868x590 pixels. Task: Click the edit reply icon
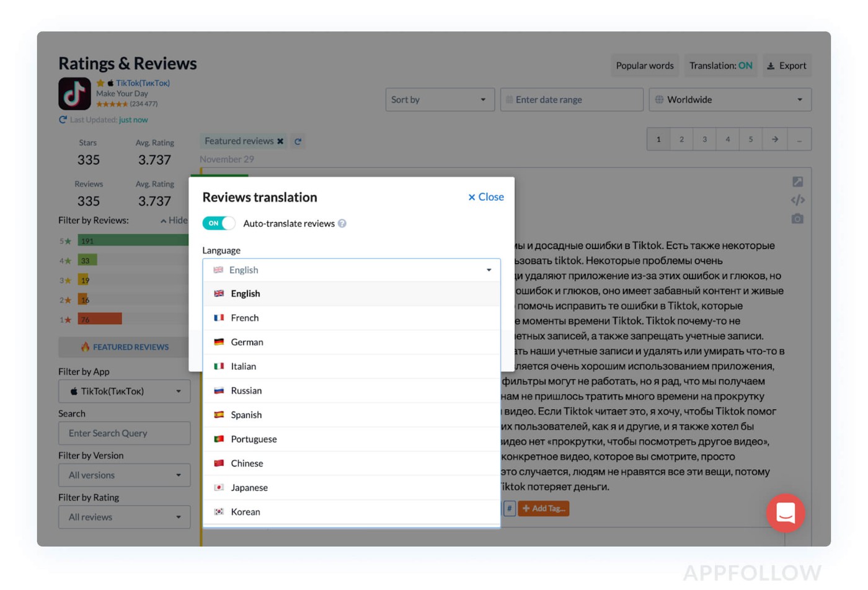(x=797, y=182)
